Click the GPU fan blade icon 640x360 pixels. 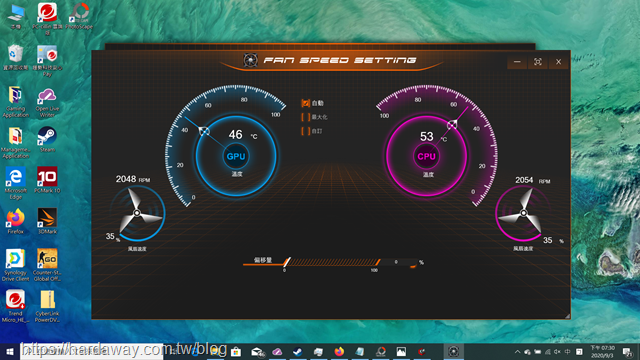(x=137, y=213)
